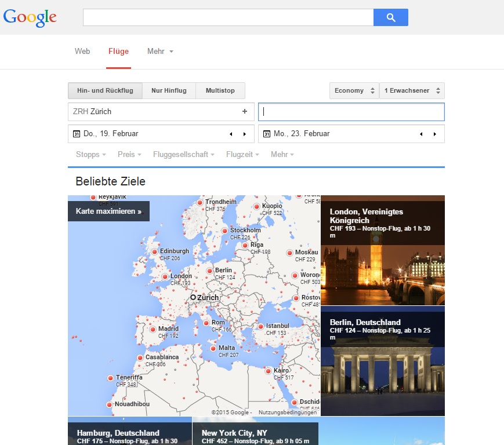Open New York City, NY destination card
This screenshot has width=504, height=445.
pos(256,431)
